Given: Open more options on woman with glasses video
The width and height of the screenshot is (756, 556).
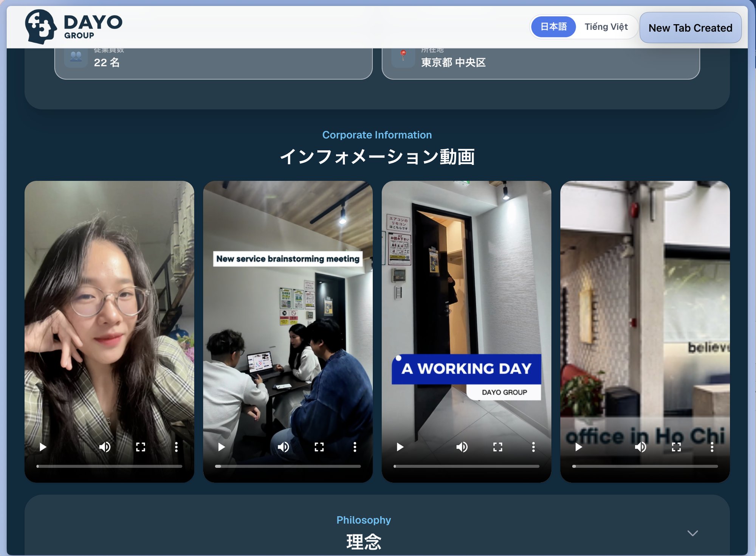Looking at the screenshot, I should (x=176, y=447).
